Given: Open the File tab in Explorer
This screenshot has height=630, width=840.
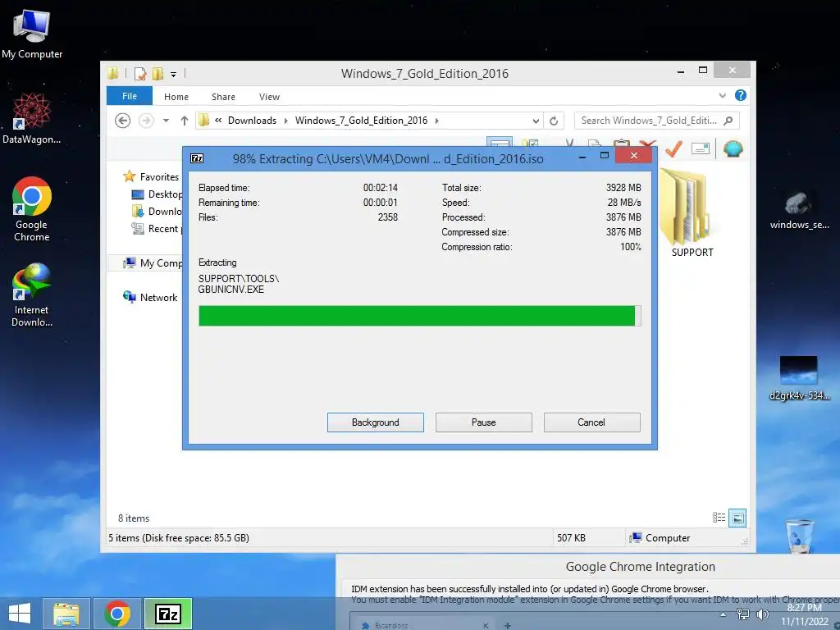Looking at the screenshot, I should pyautogui.click(x=130, y=96).
